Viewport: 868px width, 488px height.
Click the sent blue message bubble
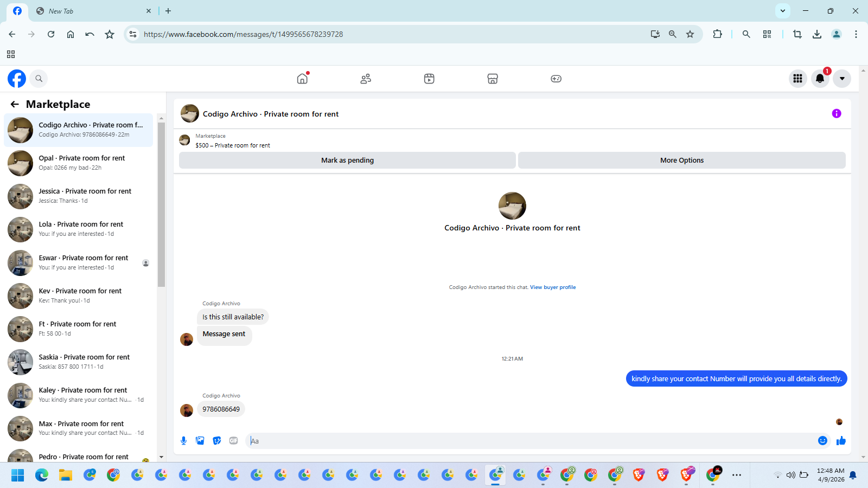click(736, 378)
